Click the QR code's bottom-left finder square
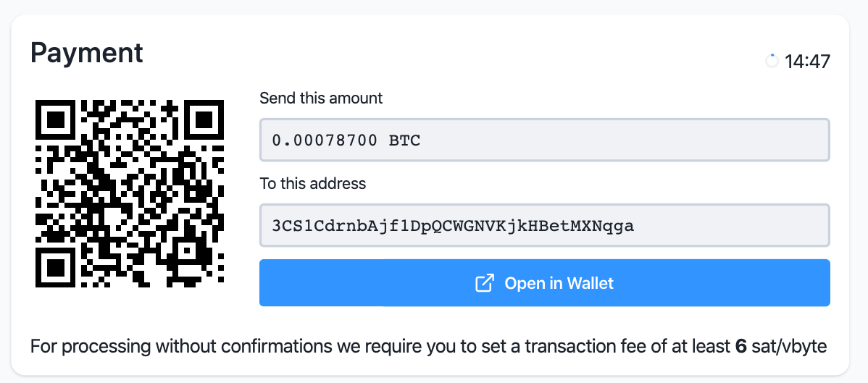Screen dimensions: 868x383 point(56,267)
